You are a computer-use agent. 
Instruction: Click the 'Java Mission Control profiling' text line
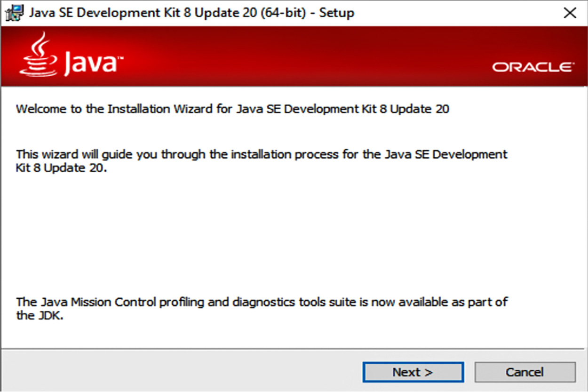(x=262, y=302)
